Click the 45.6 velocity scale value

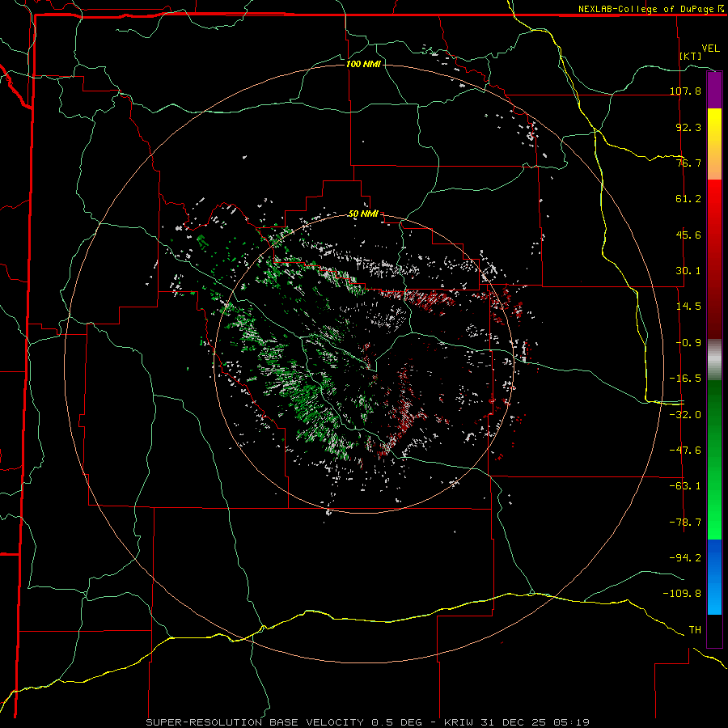(688, 235)
